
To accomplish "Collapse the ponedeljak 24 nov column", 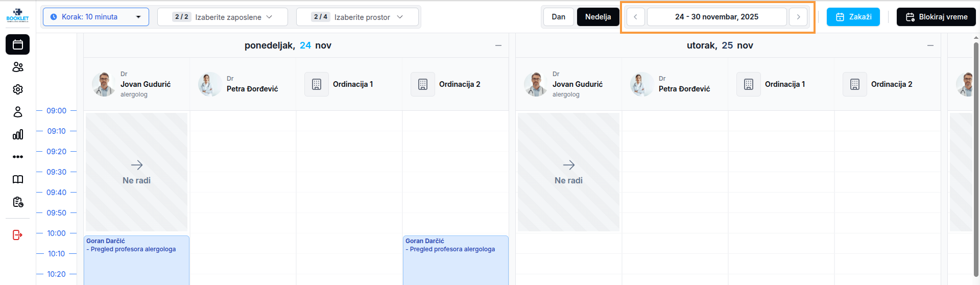I will click(x=498, y=45).
